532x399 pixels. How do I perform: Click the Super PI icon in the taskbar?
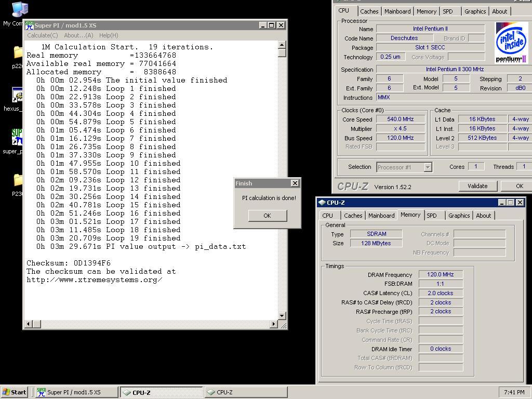pos(42,392)
